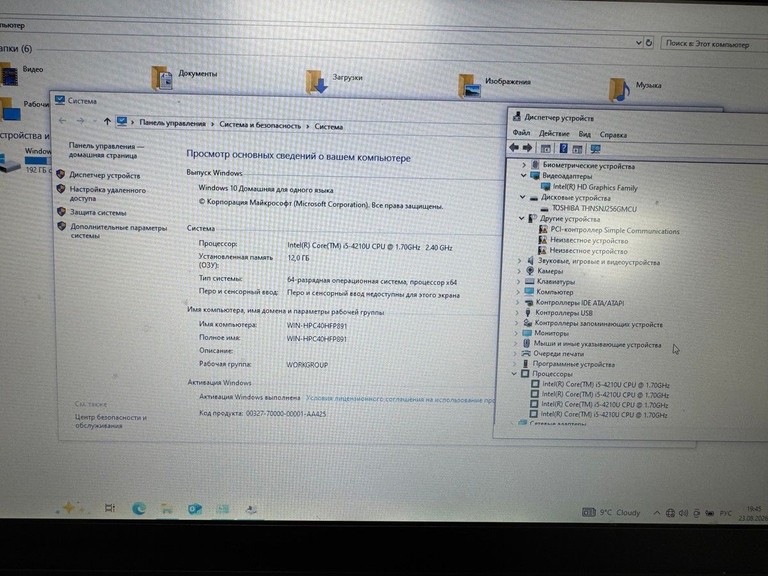Select Компьютер node in device tree
768x576 pixels.
[554, 291]
